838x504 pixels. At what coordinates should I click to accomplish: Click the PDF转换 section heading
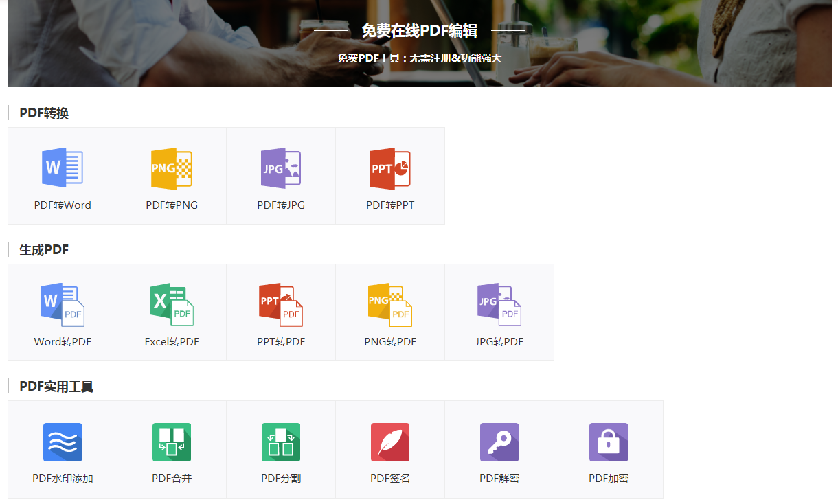(44, 113)
